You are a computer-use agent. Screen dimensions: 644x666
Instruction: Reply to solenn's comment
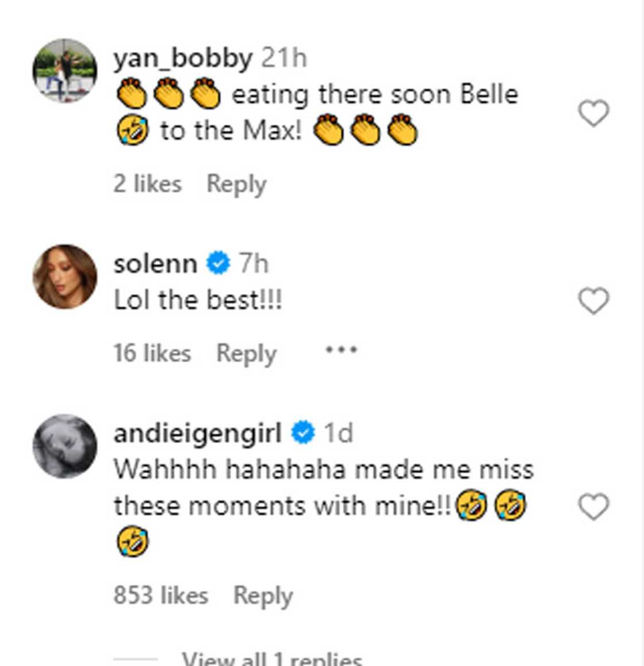pos(246,353)
